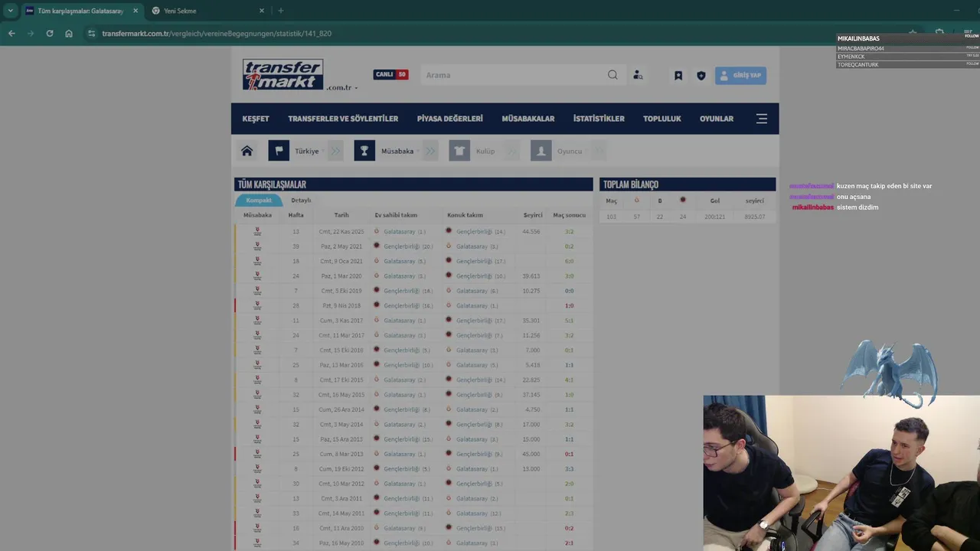Open the İSTATİSTİKLER menu
The image size is (980, 551).
(599, 119)
